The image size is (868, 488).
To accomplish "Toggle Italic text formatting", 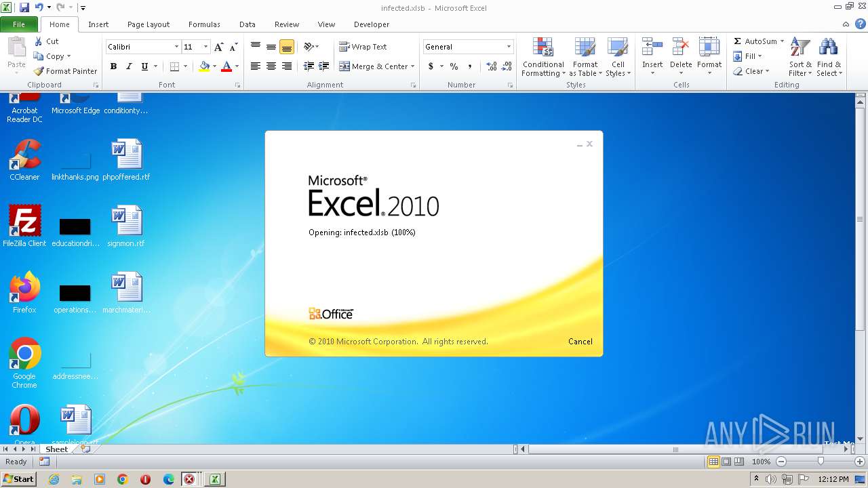I will (x=129, y=66).
